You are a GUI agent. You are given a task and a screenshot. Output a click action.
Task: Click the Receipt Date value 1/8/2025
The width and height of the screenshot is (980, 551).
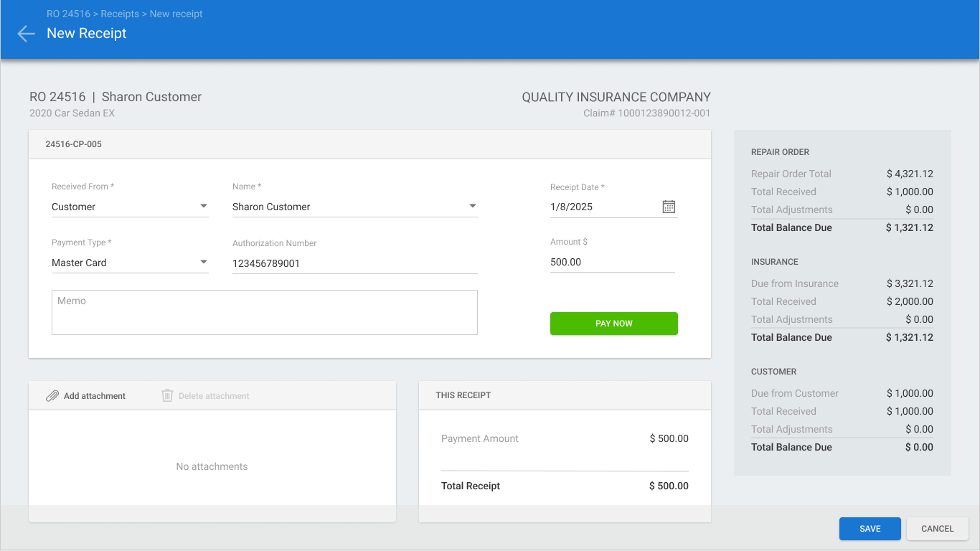pyautogui.click(x=571, y=207)
